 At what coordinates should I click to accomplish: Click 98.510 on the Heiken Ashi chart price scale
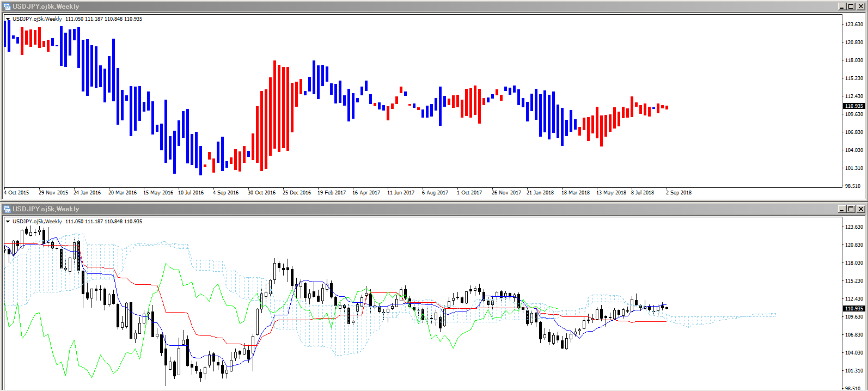coord(854,186)
